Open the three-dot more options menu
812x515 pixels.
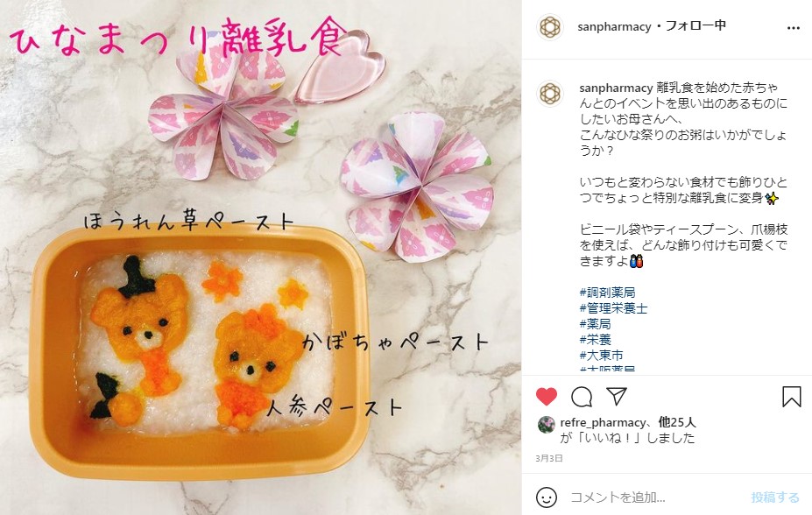pos(794,28)
